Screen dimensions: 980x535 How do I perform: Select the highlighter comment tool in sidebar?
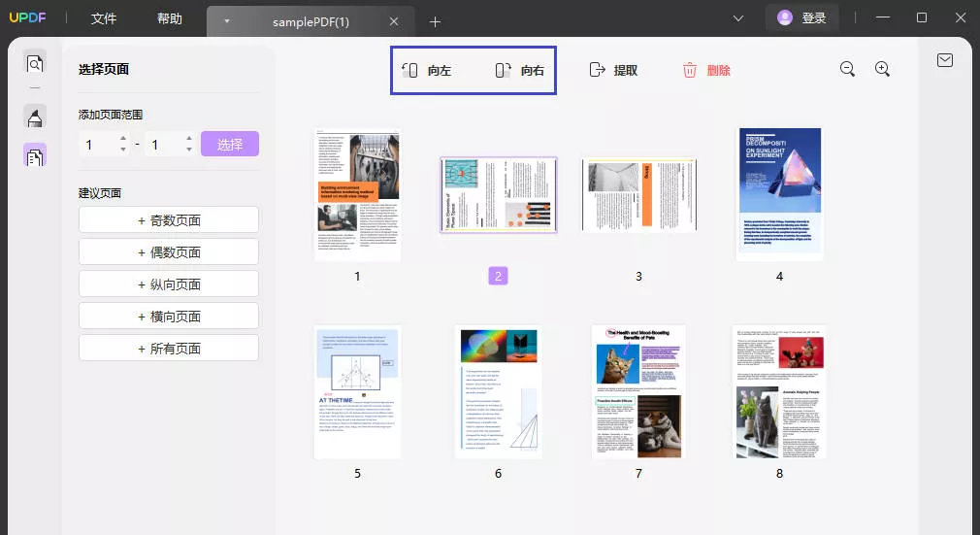click(x=35, y=117)
